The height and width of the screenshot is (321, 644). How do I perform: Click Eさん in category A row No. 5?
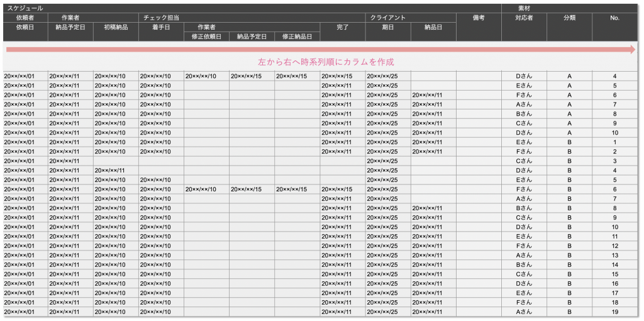(x=524, y=86)
